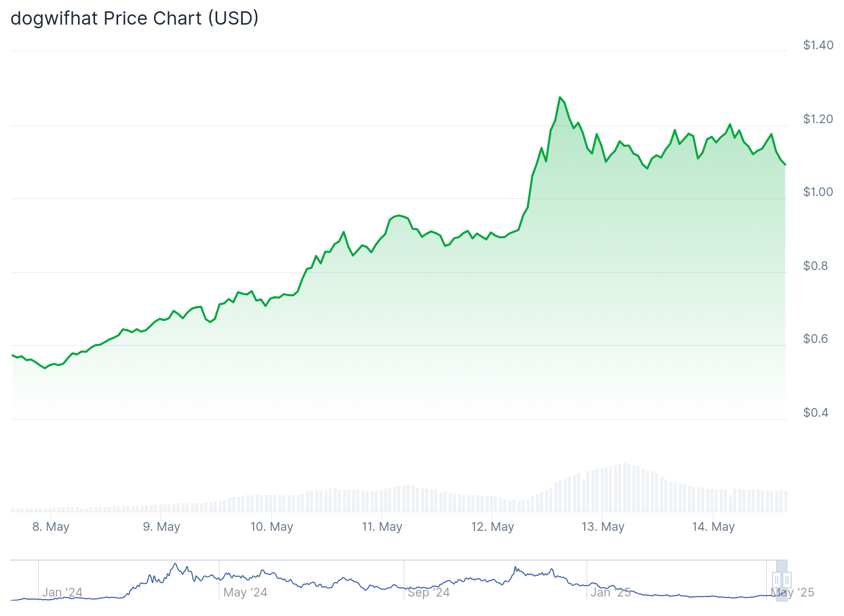Click the right navigator range handle
This screenshot has width=844, height=616.
click(787, 580)
